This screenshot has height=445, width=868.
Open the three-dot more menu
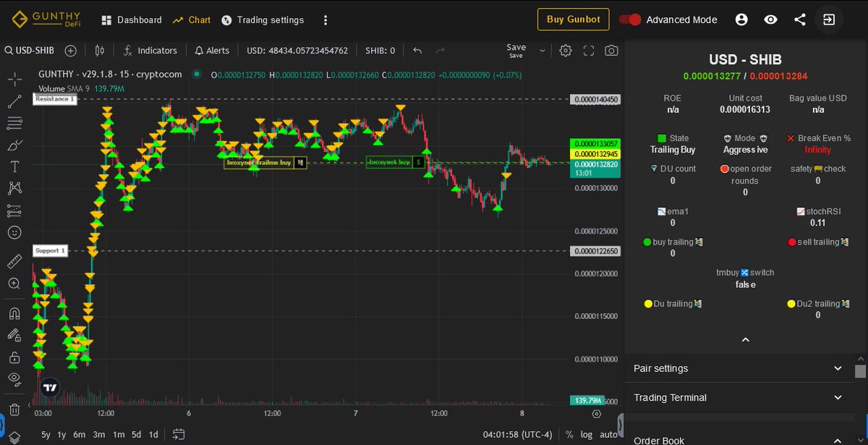coord(325,20)
